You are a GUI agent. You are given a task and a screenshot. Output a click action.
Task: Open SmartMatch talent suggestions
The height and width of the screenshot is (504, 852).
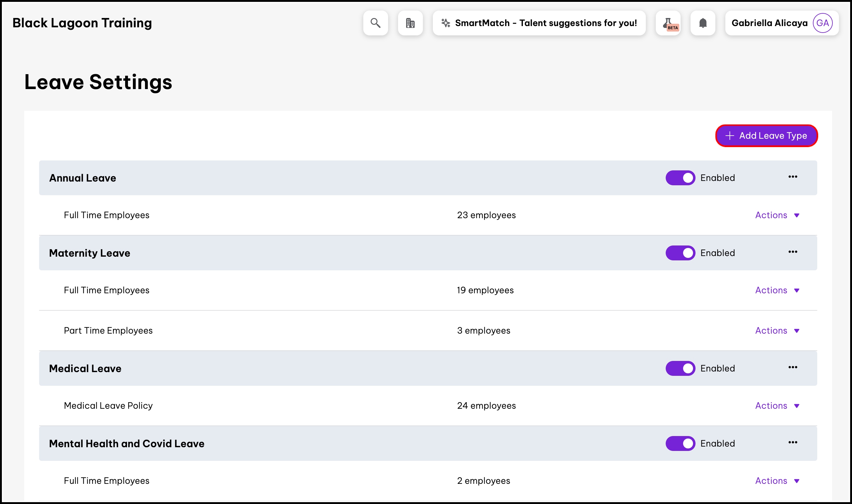539,23
